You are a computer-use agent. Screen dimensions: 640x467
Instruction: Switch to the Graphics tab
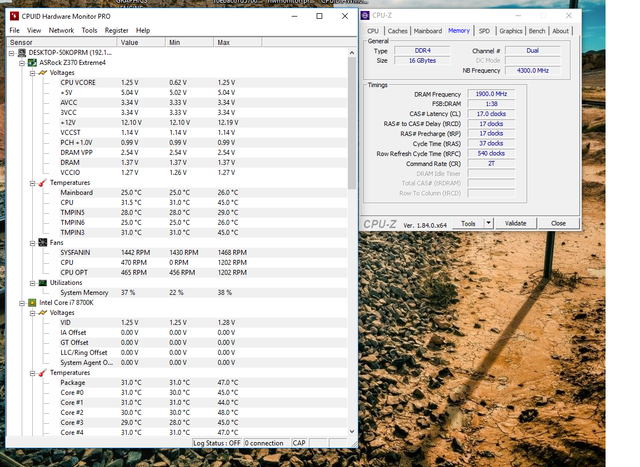(511, 31)
